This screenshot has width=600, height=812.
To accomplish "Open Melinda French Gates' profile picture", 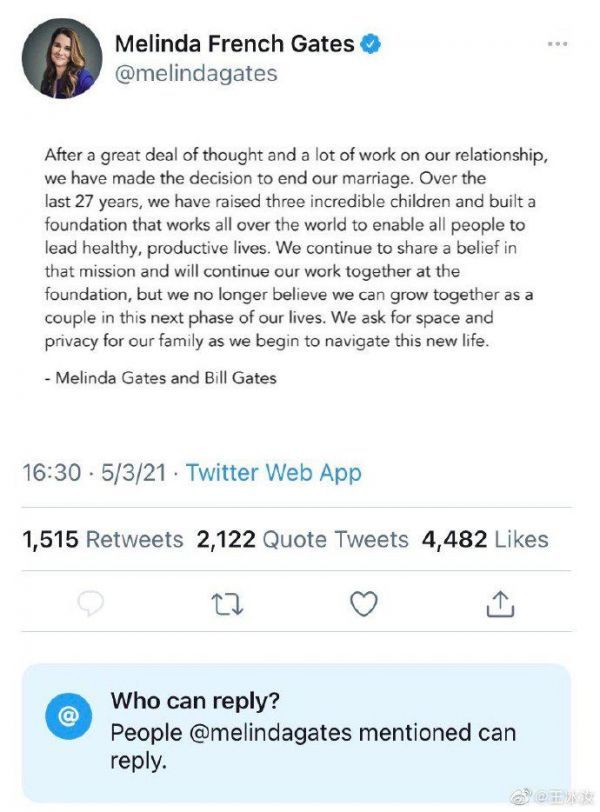I will (62, 58).
